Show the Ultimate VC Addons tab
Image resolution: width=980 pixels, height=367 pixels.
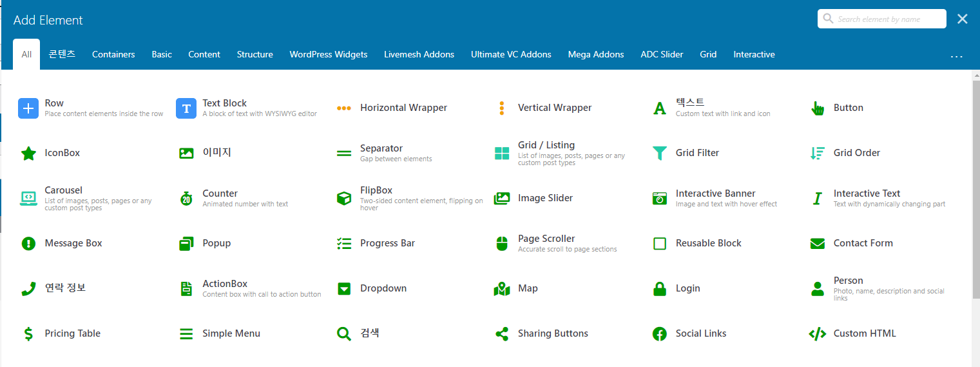[511, 54]
